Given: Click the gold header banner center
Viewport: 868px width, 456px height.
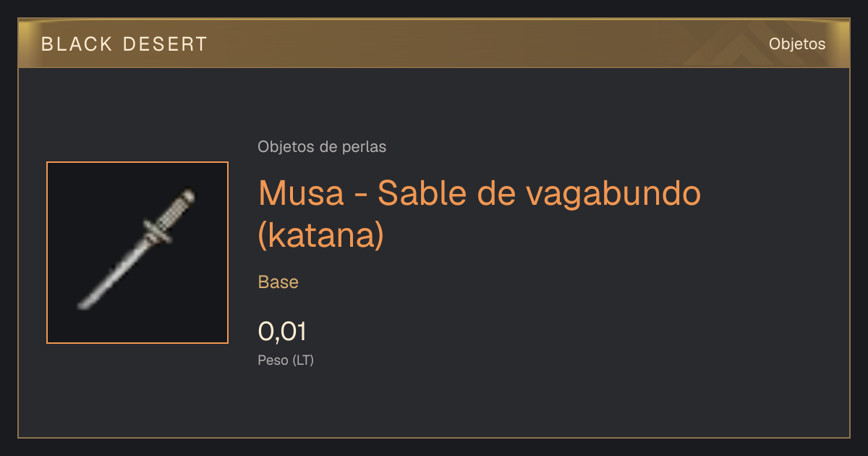Looking at the screenshot, I should coord(434,43).
